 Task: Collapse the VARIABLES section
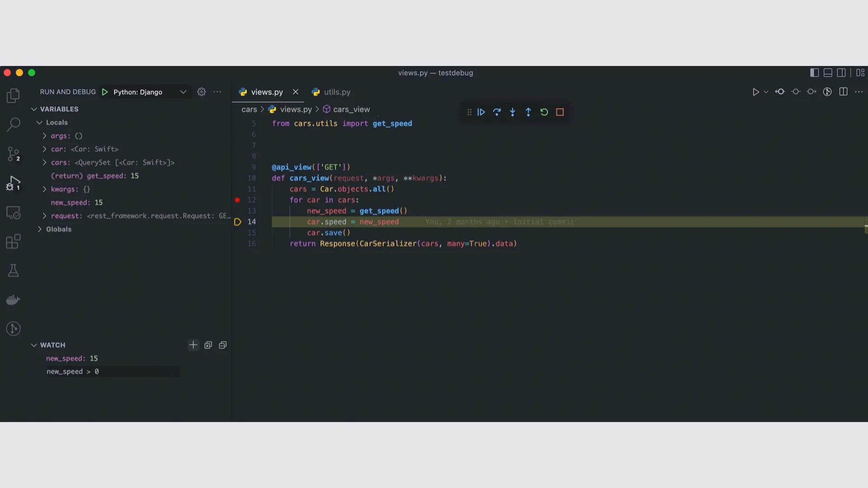[34, 109]
